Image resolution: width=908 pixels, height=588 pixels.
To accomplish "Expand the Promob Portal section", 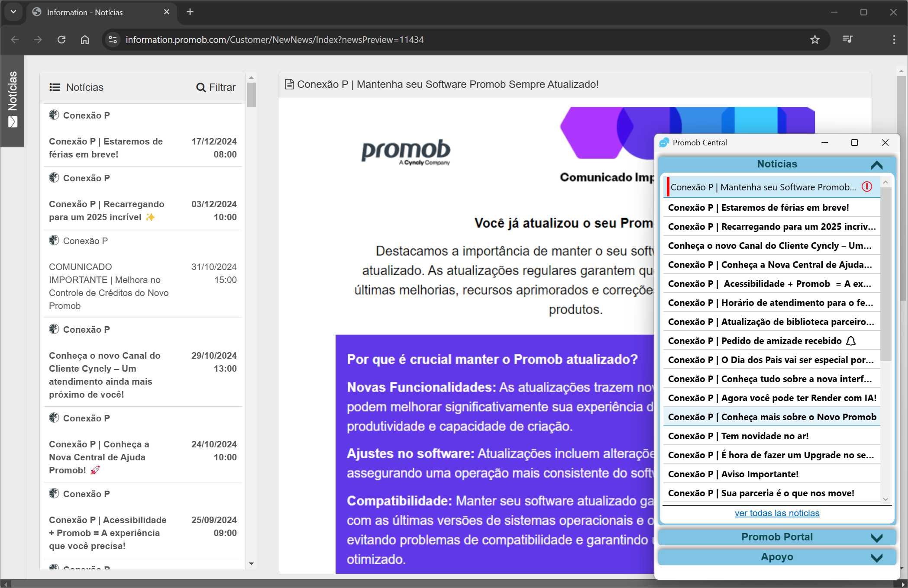I will [x=777, y=537].
